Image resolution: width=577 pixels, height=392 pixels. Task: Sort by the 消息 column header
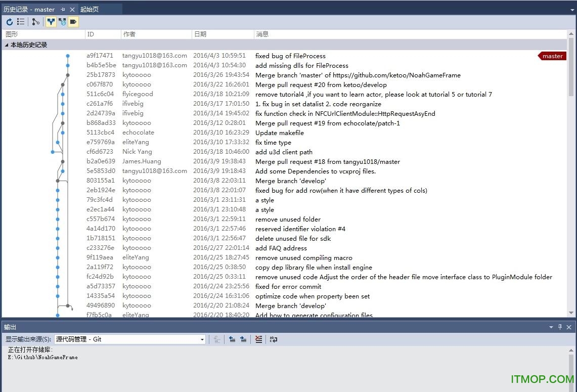(x=410, y=34)
